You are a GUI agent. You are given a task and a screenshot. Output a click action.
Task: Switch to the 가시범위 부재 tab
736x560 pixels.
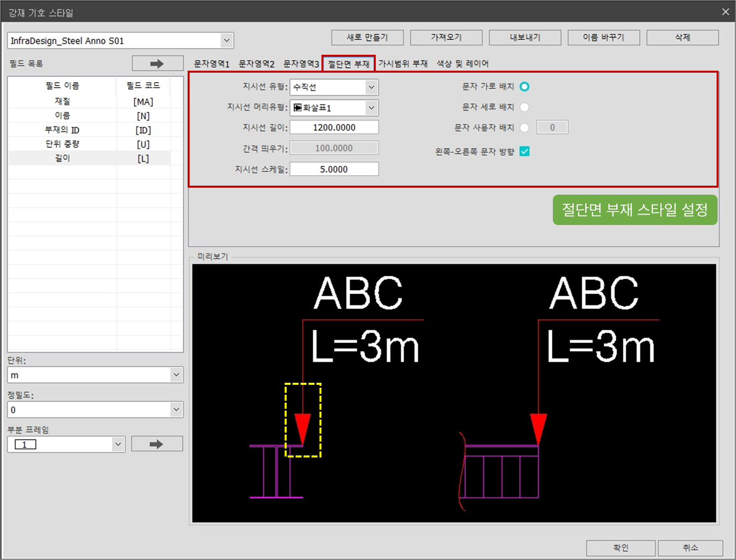pyautogui.click(x=403, y=64)
